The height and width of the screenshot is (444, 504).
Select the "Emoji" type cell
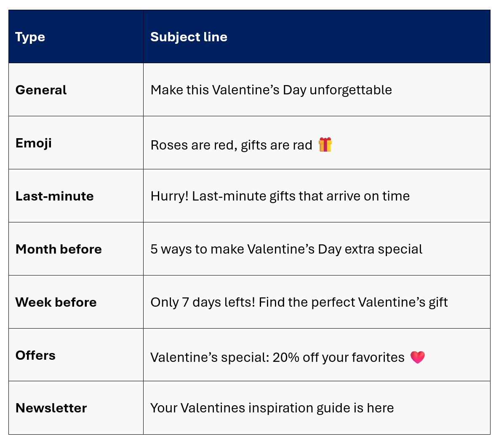34,143
